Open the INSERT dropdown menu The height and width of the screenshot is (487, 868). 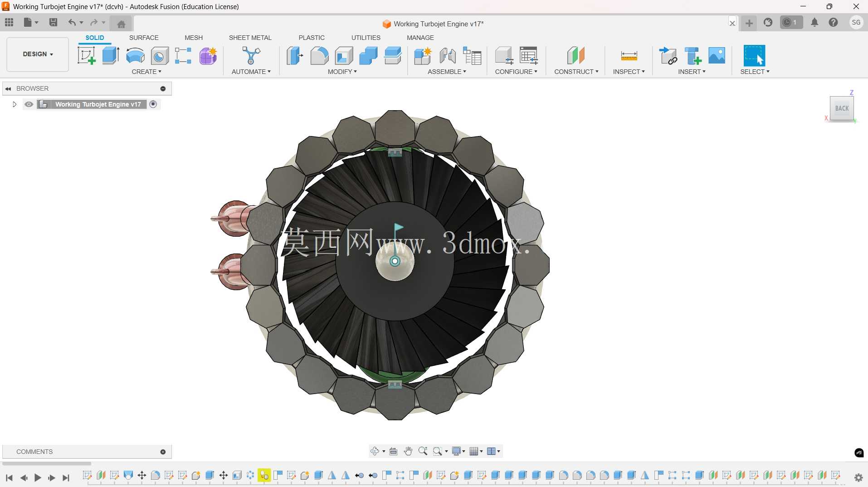[x=692, y=72]
